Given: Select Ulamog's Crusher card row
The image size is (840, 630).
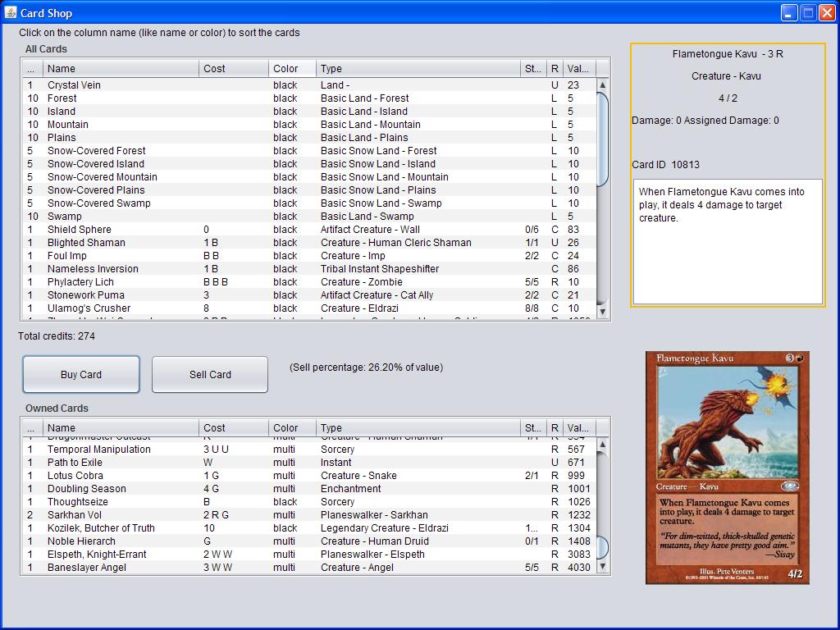Looking at the screenshot, I should (89, 308).
